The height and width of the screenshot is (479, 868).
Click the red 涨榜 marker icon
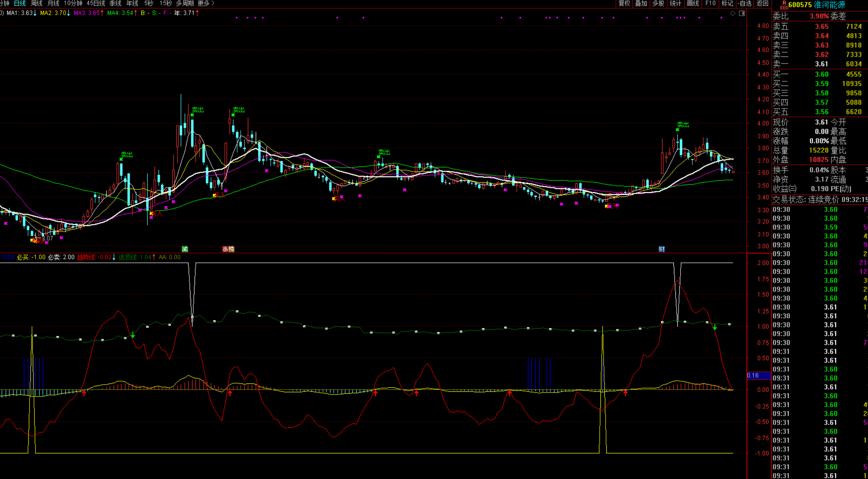coord(228,249)
